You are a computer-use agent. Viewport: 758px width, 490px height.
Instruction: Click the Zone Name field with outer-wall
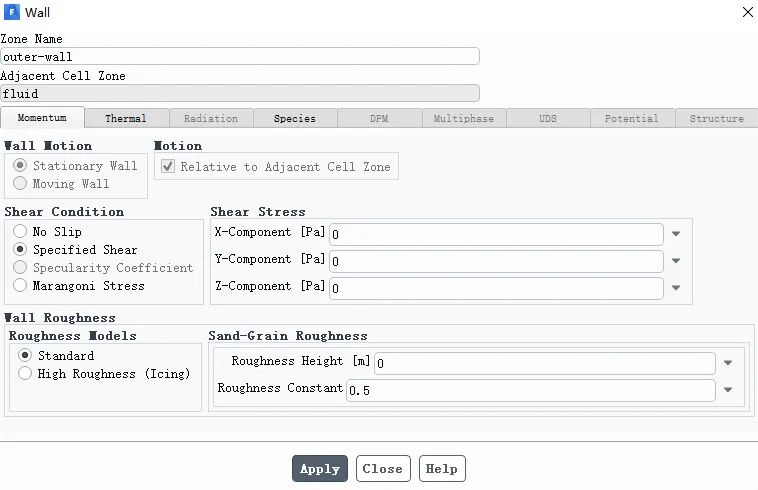(240, 57)
